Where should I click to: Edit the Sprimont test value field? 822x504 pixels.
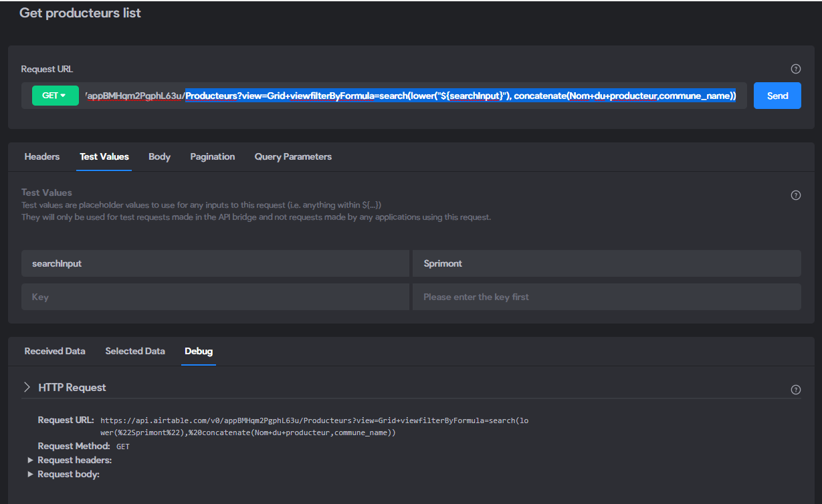[607, 263]
